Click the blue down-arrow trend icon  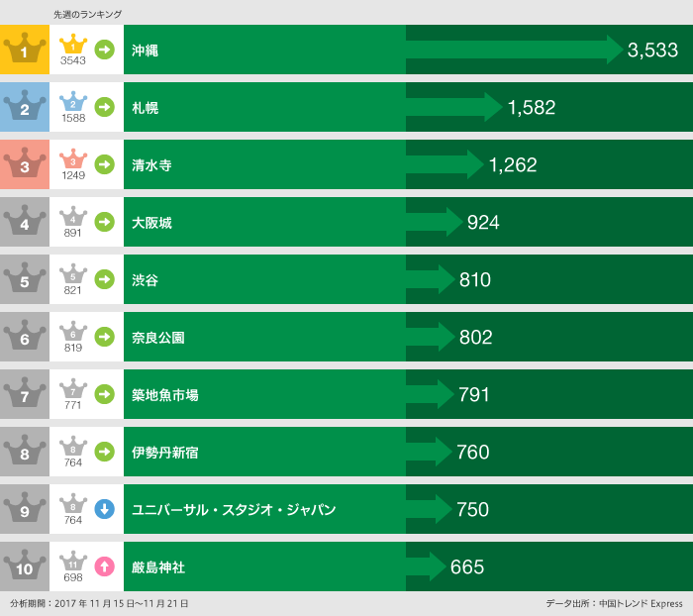coord(104,509)
